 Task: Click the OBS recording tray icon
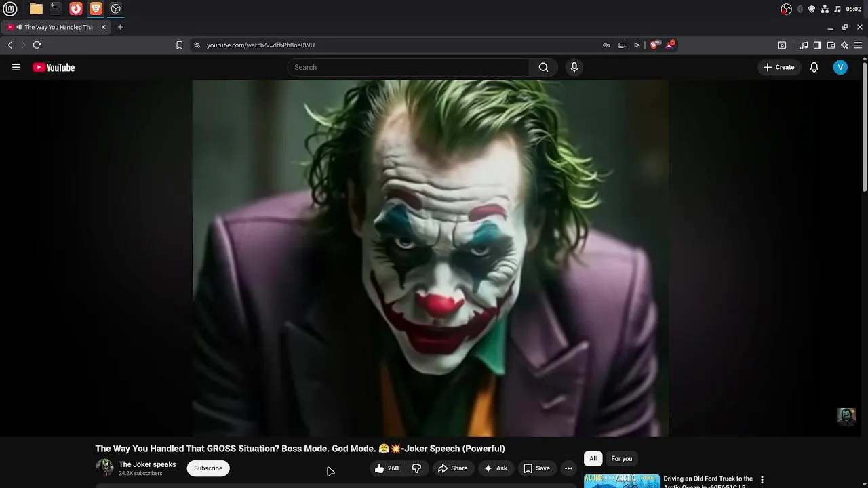pos(787,9)
